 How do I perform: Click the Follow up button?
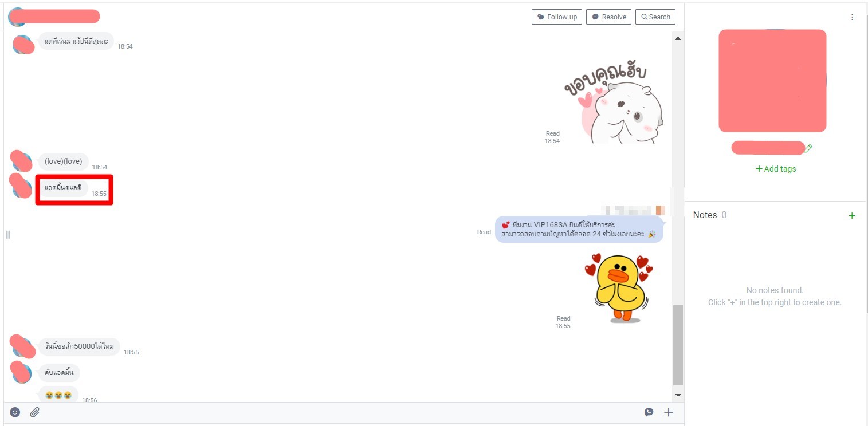556,17
